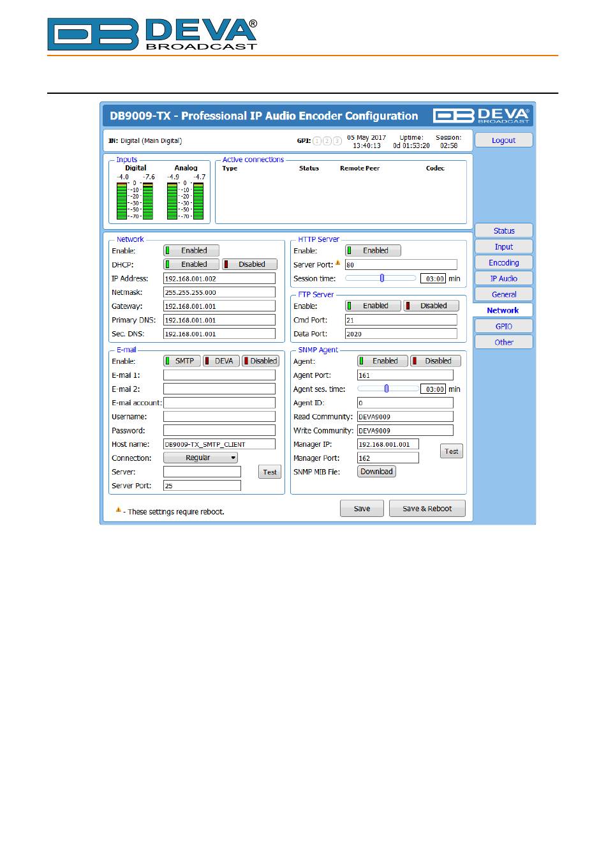Test the E-mail server settings
The width and height of the screenshot is (606, 868).
tap(270, 472)
